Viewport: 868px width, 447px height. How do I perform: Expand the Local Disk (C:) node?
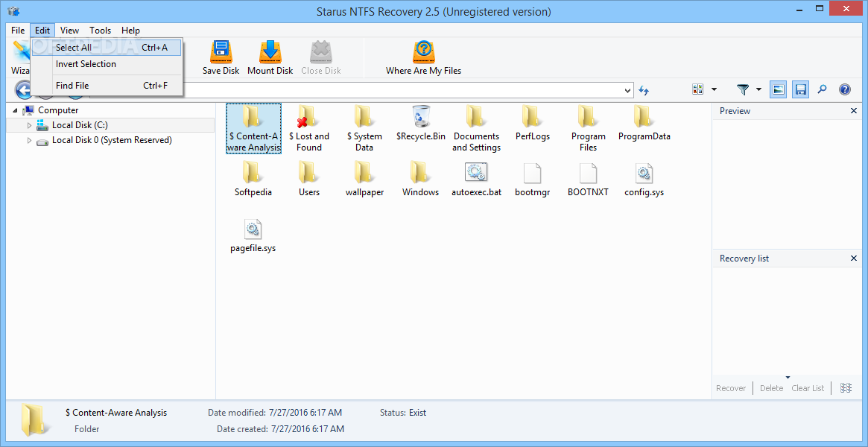pos(29,126)
